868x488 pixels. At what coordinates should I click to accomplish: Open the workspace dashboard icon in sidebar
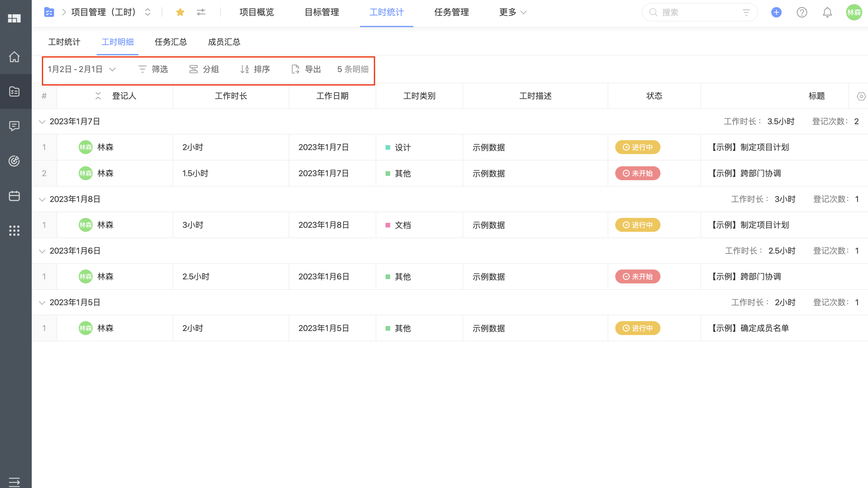click(x=14, y=18)
